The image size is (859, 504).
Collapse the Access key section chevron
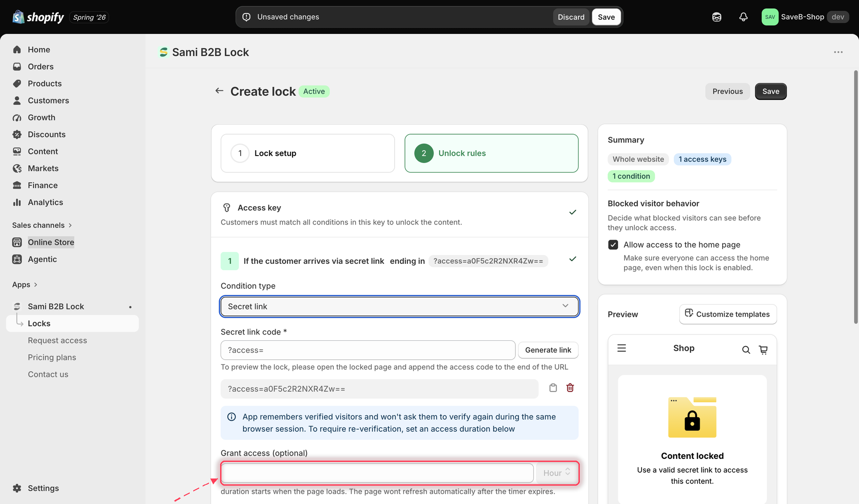click(x=572, y=212)
